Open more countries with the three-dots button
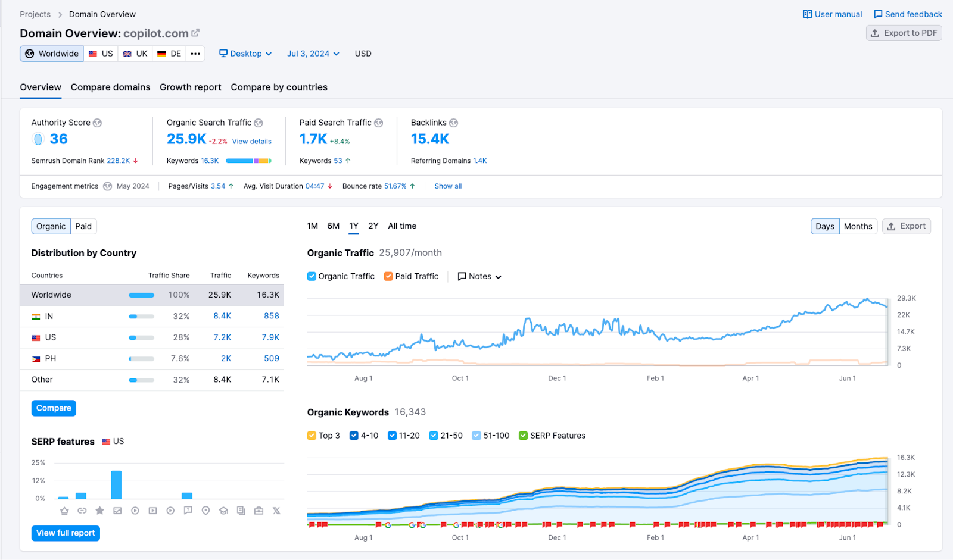This screenshot has width=953, height=560. [195, 54]
